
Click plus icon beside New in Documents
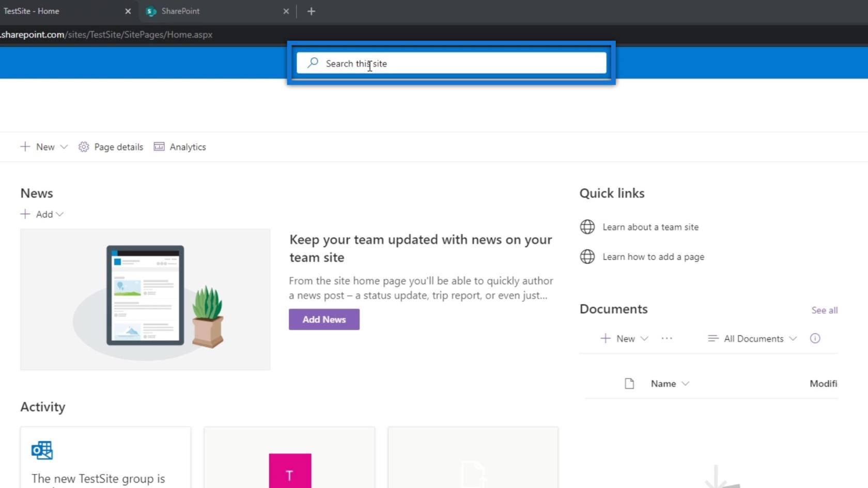606,338
